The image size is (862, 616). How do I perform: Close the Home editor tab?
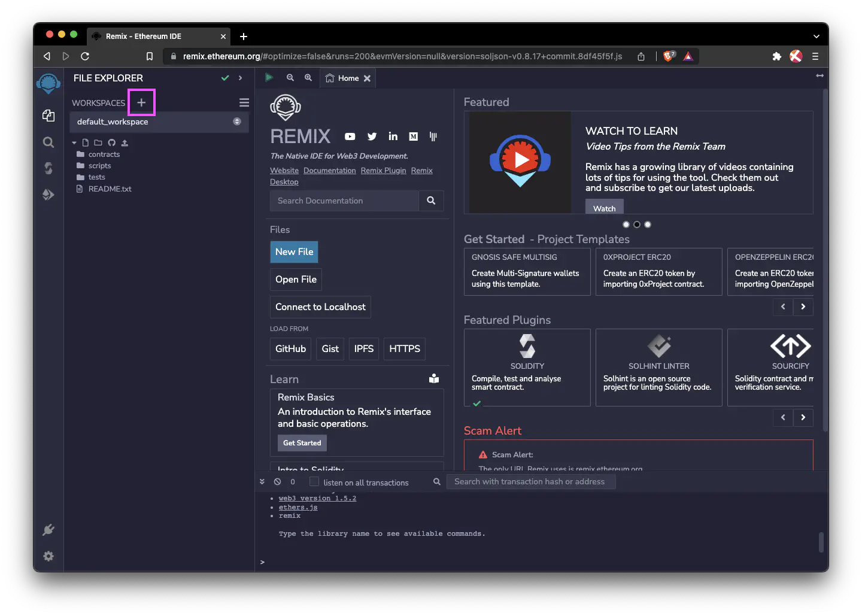pos(367,78)
